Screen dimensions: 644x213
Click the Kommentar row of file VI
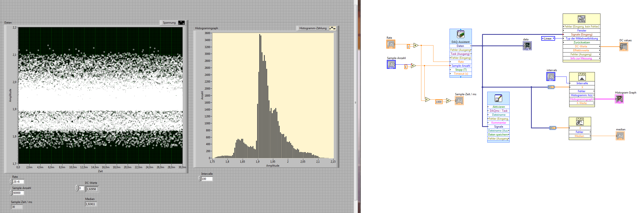click(498, 123)
